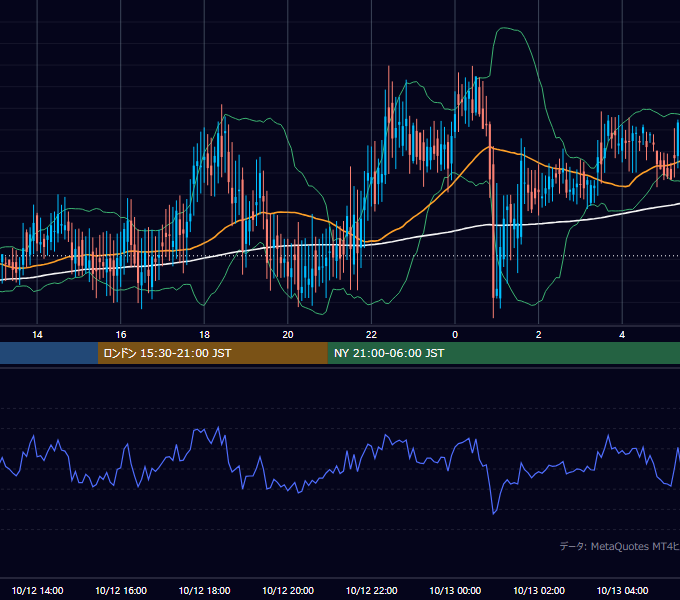Screen dimensions: 680x600
Task: Select the London 15:30-21:00 JST session bar
Action: 212,353
